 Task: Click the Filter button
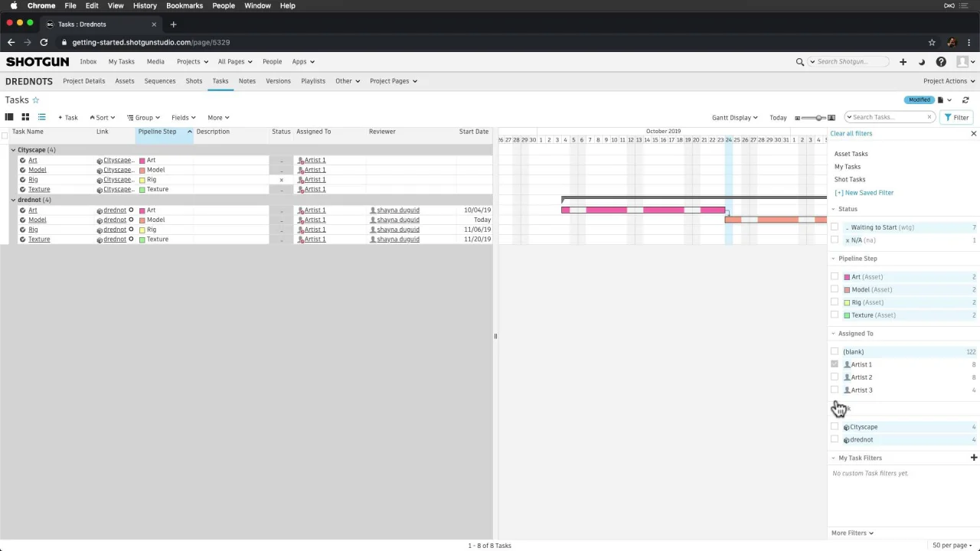[x=956, y=118]
